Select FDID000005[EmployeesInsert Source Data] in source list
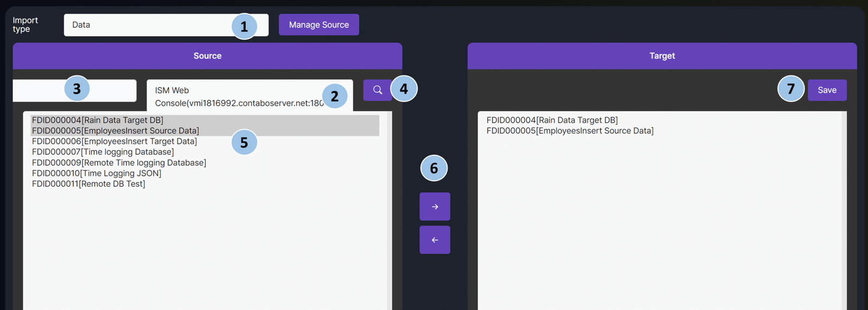This screenshot has width=868, height=310. click(116, 131)
